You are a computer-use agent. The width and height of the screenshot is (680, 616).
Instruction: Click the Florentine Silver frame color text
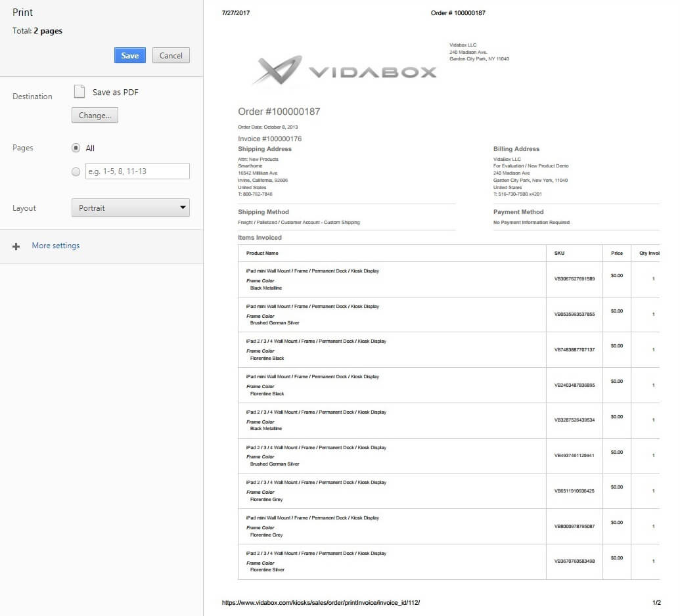(267, 570)
